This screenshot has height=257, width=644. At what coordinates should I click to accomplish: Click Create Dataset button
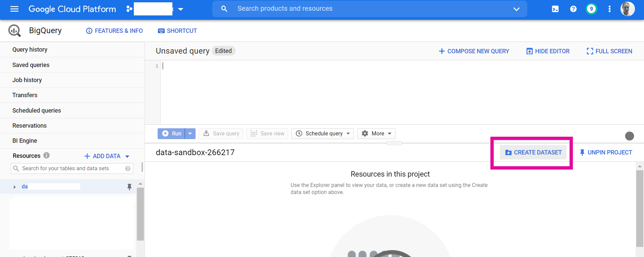(x=533, y=152)
